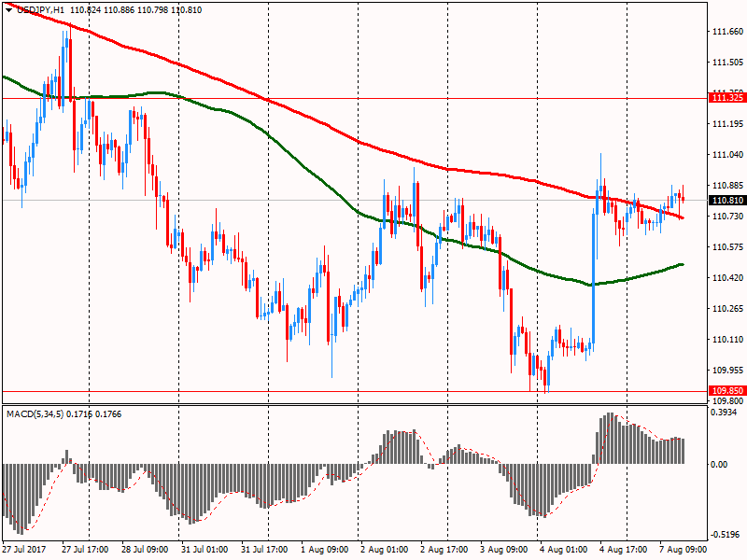Click the chart dropdown triangle beside USDJPY
This screenshot has width=747, height=560.
coord(9,10)
